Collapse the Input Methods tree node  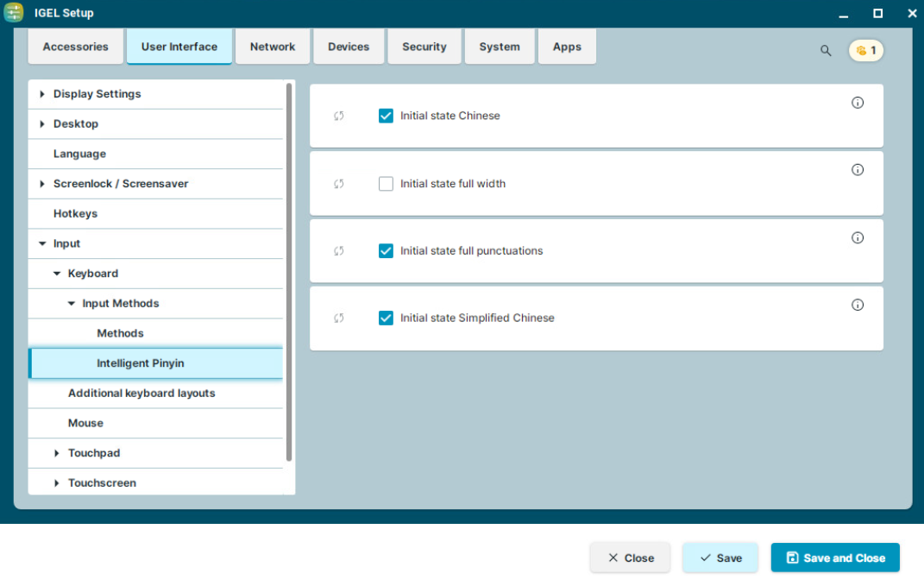point(72,304)
